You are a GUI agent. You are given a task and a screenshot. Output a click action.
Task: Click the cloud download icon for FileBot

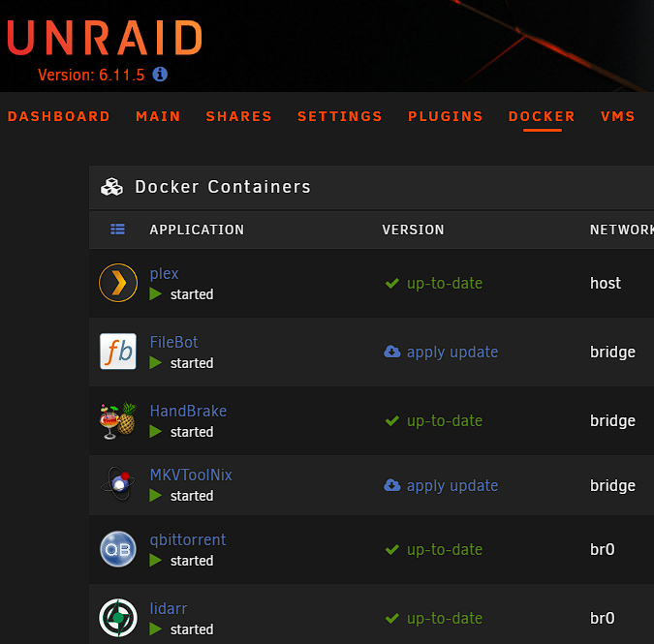[x=392, y=352]
